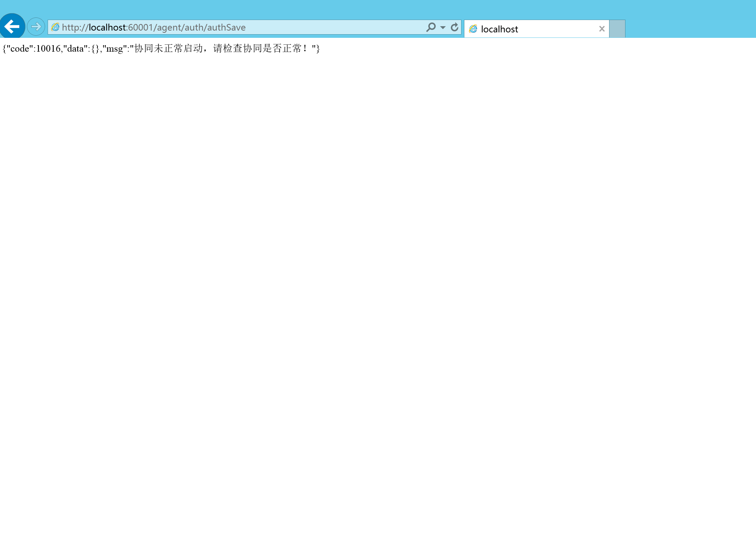Click the magnifier Search icon
Image resolution: width=756 pixels, height=546 pixels.
431,27
